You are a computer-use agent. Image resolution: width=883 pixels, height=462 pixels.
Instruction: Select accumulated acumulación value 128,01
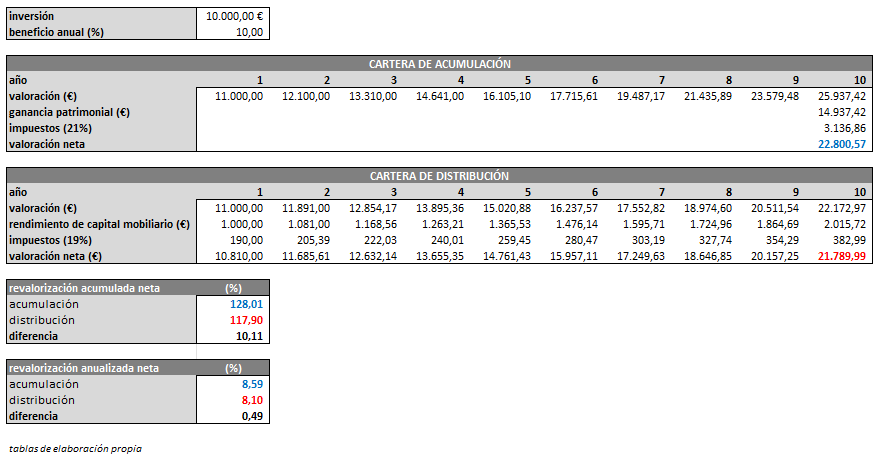pyautogui.click(x=247, y=304)
